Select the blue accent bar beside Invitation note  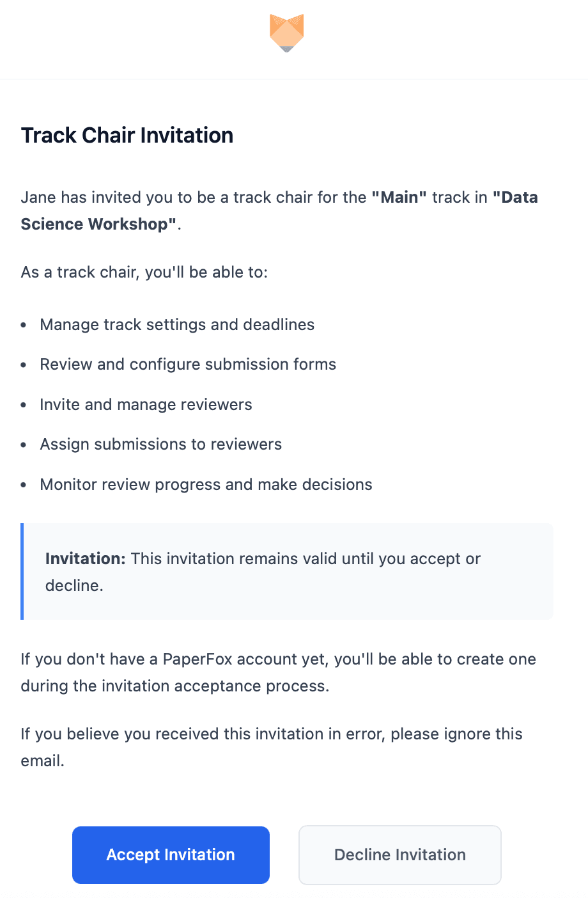(x=23, y=571)
